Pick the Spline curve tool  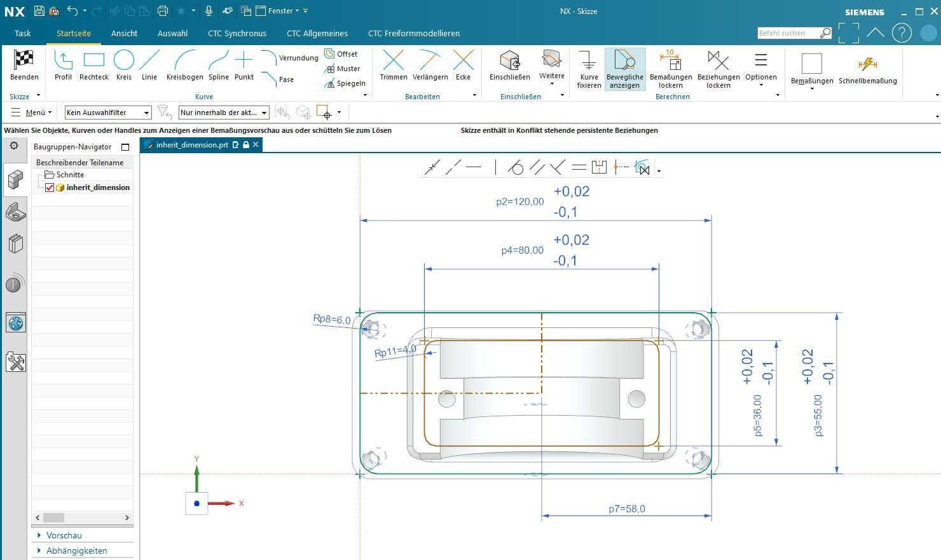point(218,61)
